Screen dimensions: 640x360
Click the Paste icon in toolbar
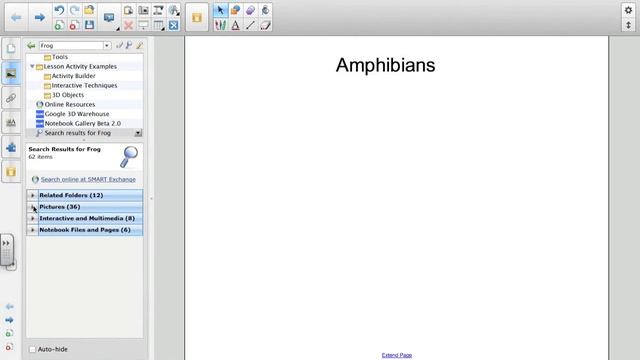[x=128, y=10]
